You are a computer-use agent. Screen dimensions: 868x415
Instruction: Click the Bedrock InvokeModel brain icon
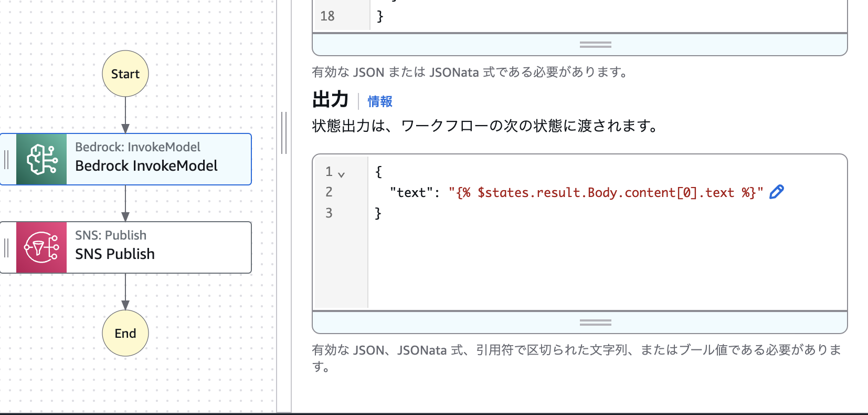pyautogui.click(x=41, y=159)
